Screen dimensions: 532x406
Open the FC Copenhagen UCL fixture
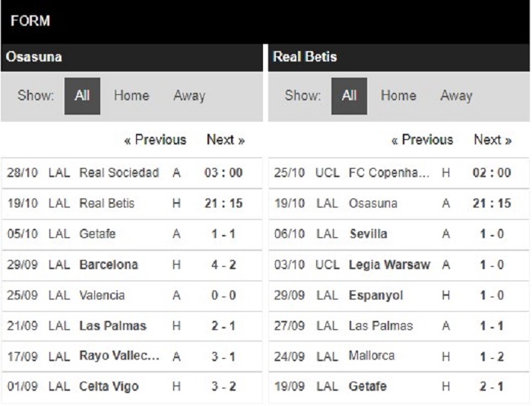(x=399, y=173)
